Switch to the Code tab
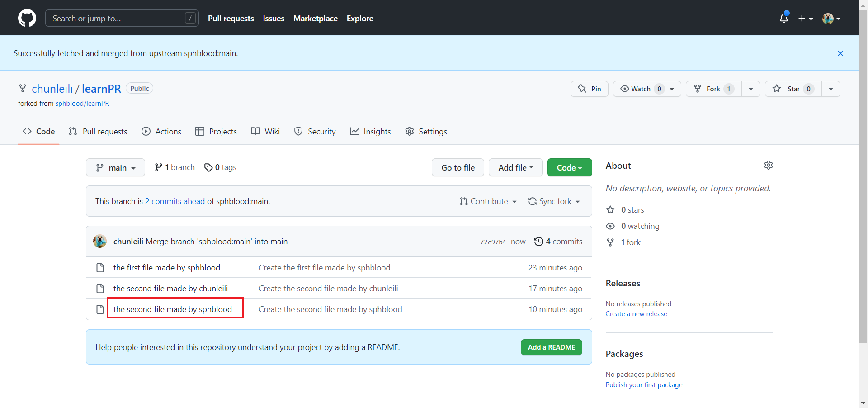 point(39,132)
